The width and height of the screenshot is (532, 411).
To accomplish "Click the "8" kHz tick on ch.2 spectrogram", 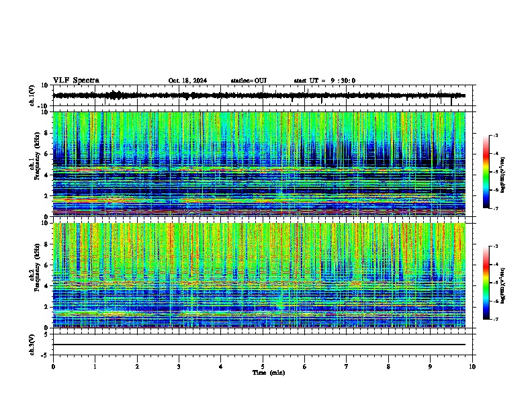I will click(46, 244).
